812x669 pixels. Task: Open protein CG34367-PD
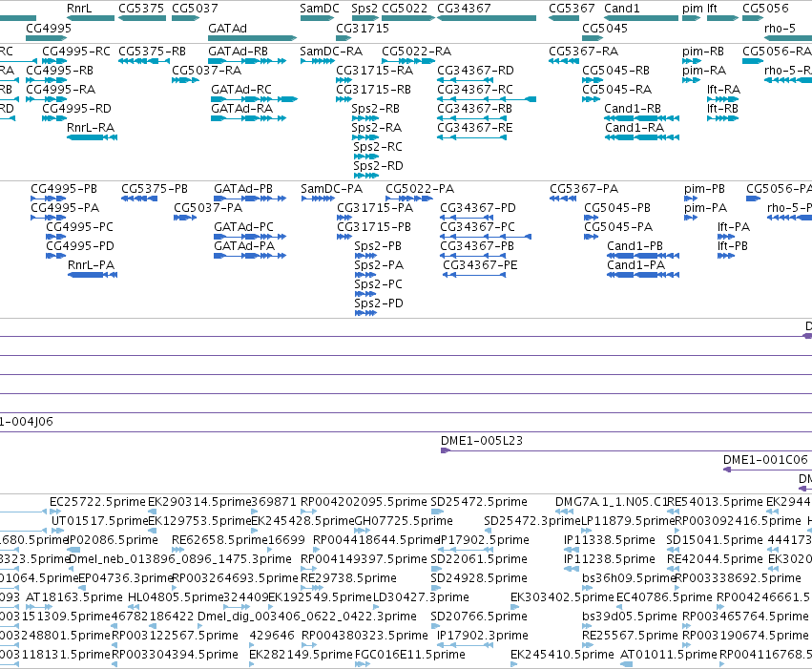(x=478, y=208)
